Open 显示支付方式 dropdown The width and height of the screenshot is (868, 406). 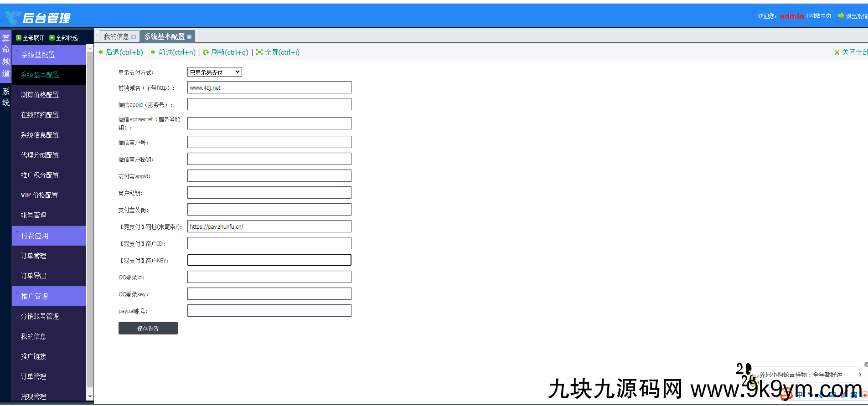pyautogui.click(x=215, y=72)
